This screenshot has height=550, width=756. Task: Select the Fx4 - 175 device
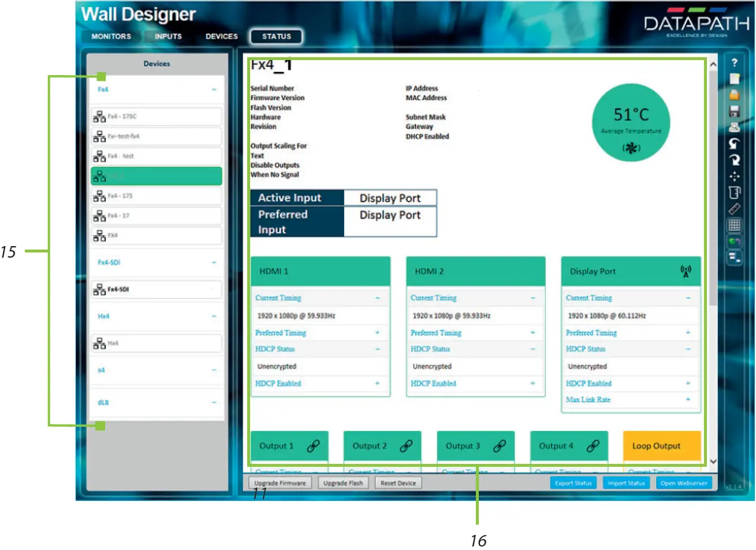[x=157, y=196]
